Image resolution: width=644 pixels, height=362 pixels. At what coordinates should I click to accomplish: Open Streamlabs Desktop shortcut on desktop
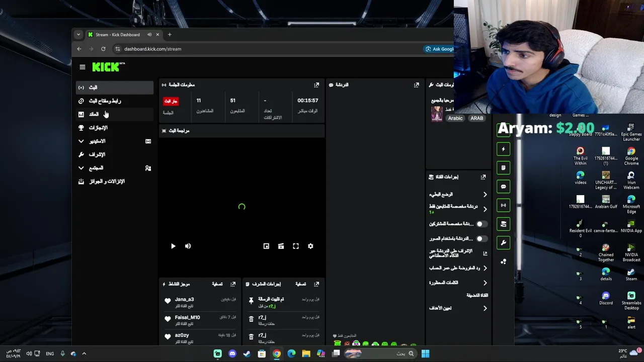tap(631, 300)
